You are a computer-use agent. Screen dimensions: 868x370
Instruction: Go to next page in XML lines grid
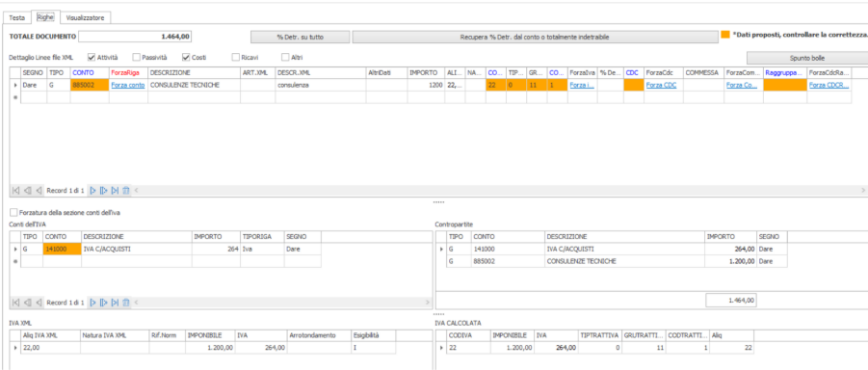[103, 191]
